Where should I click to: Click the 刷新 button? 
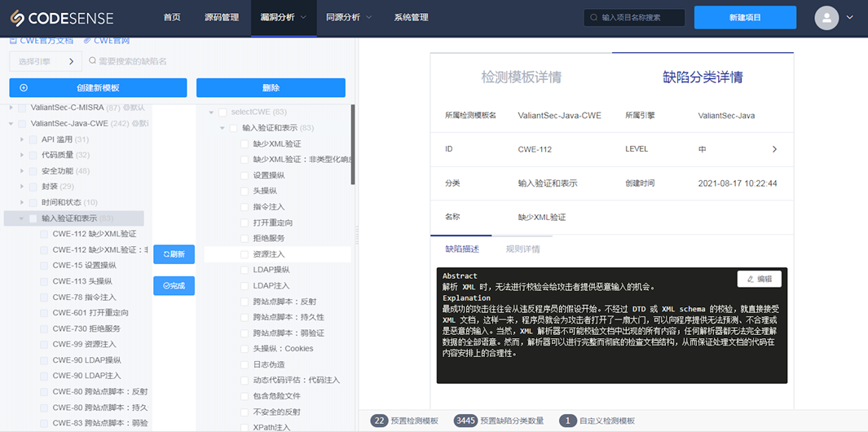point(174,254)
